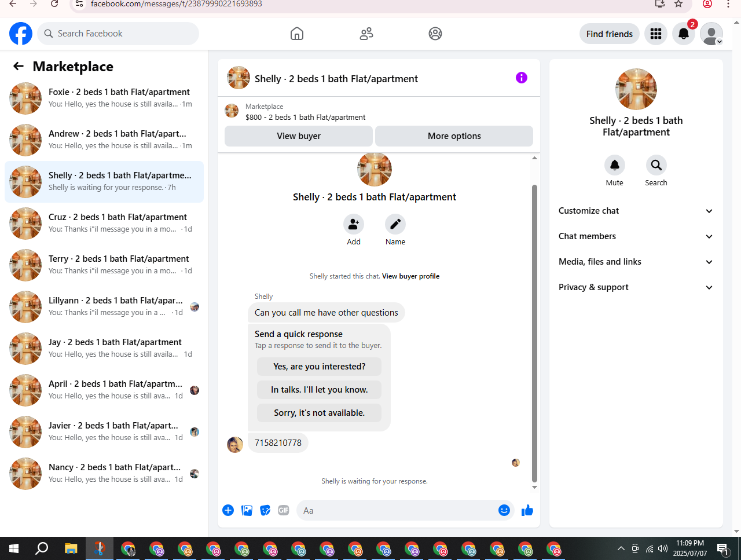
Task: Go to the Home feed icon
Action: click(297, 34)
